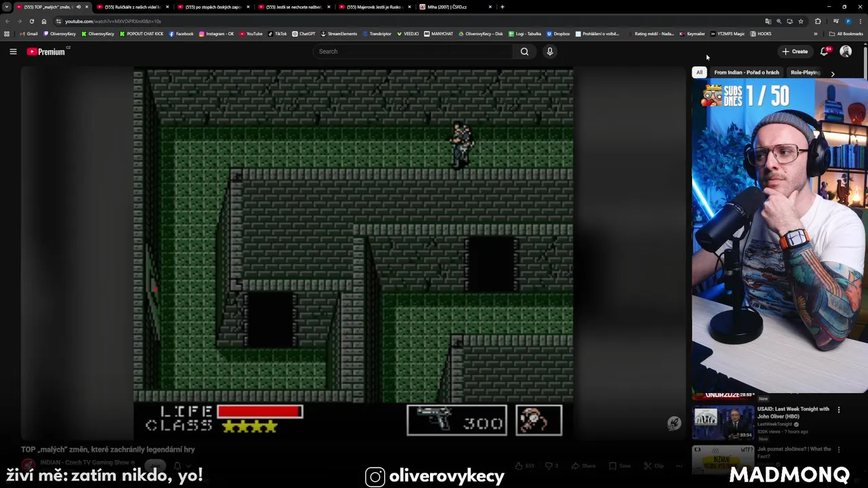Open VEED.IO bookmark
Image resolution: width=868 pixels, height=488 pixels.
pyautogui.click(x=408, y=34)
